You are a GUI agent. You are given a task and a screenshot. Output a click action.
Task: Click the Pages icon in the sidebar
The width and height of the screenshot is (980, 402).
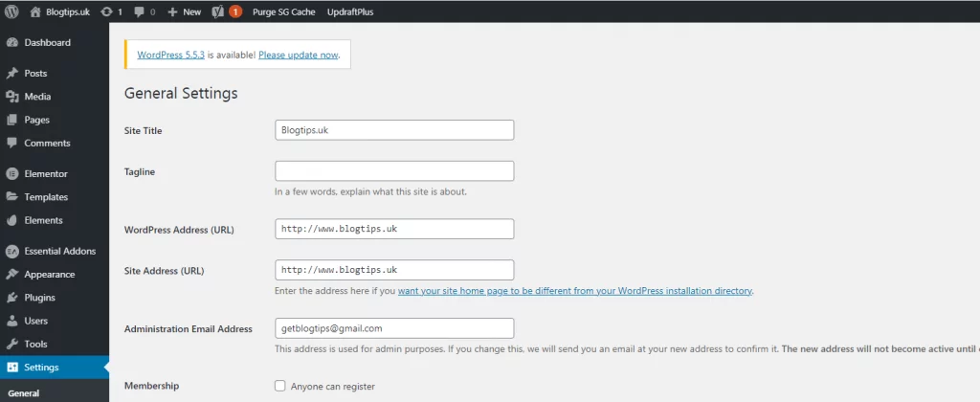click(x=11, y=120)
